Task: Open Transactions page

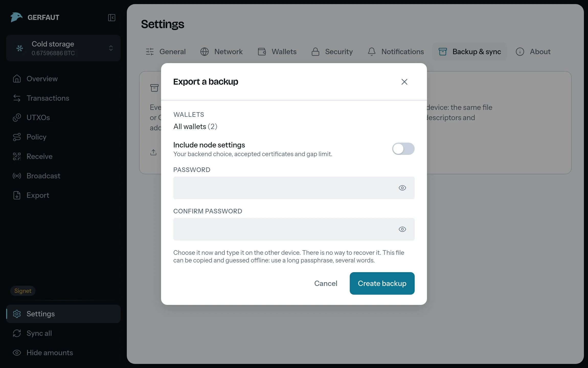Action: (x=63, y=98)
